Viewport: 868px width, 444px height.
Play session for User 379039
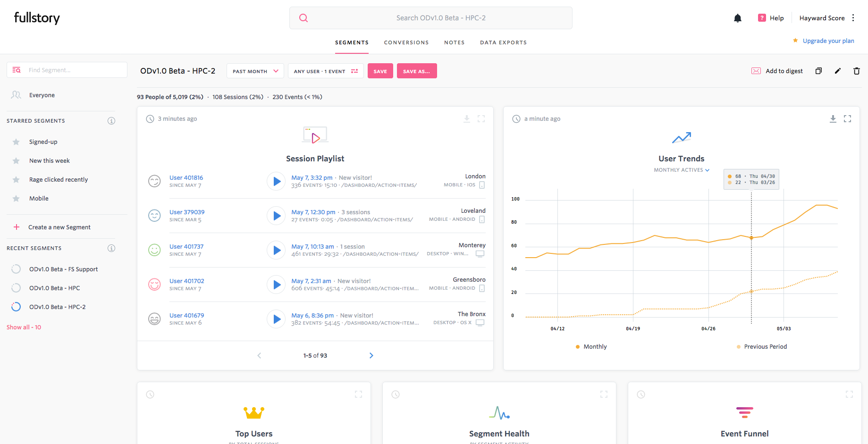pyautogui.click(x=276, y=216)
